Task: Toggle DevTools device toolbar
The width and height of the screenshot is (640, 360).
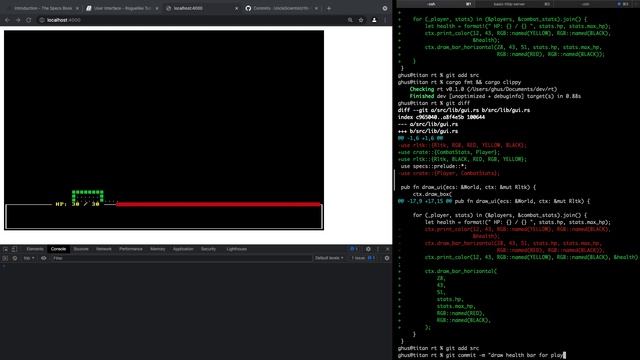Action: [14, 249]
